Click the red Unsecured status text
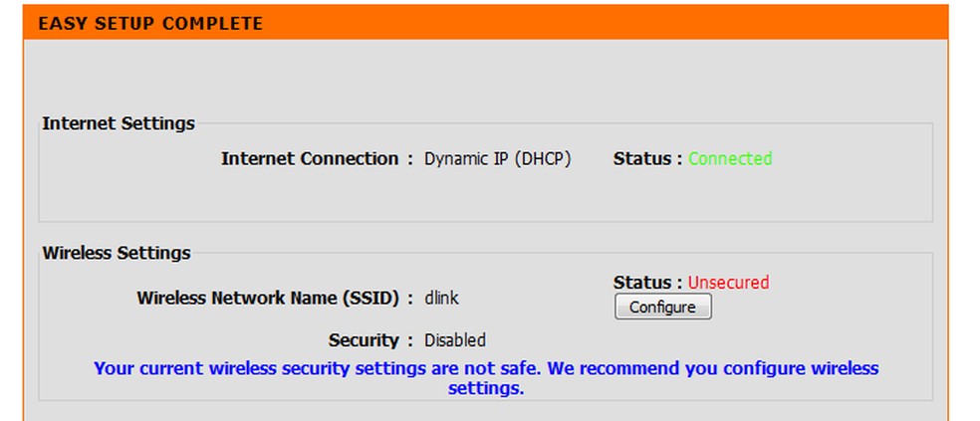 coord(728,283)
